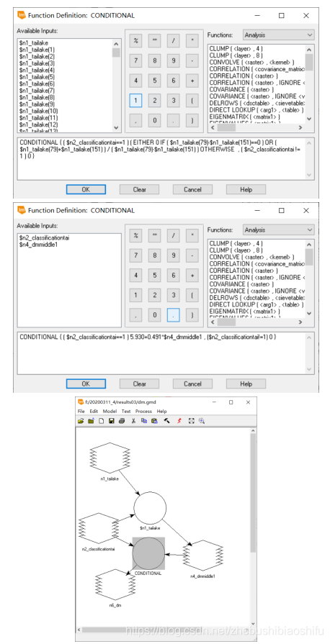This screenshot has height=644, width=330.
Task: Click OK in the top CONDITIONAL dialog
Action: [86, 189]
